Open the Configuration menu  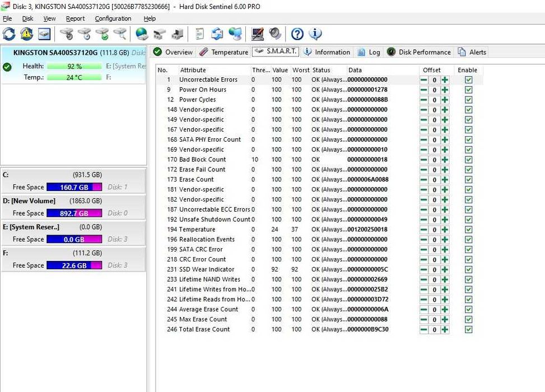click(x=113, y=19)
